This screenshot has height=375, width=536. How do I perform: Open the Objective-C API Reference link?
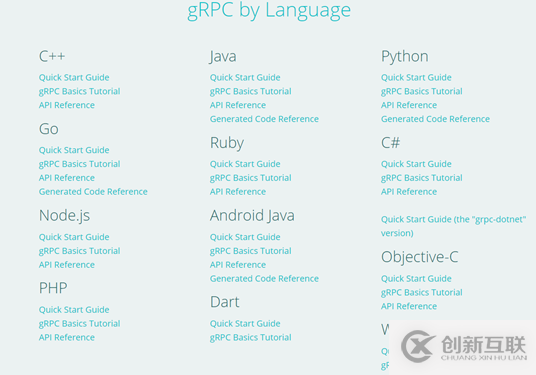409,306
